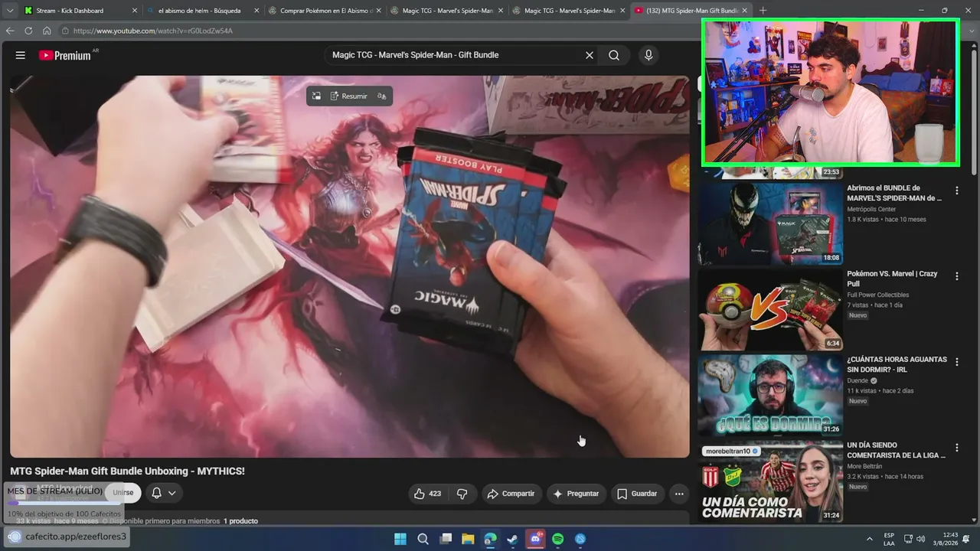Open a new browser tab
Screen dimensions: 980x551
[x=763, y=11]
